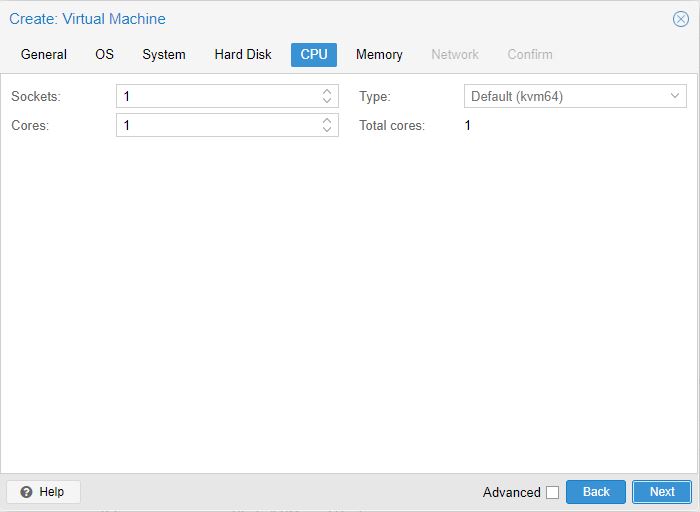Decrease the Sockets value with down arrow
This screenshot has width=700, height=512.
coord(327,101)
